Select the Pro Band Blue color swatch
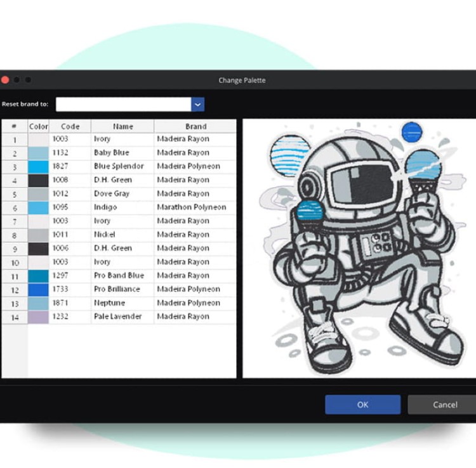This screenshot has height=468, width=476. tap(38, 276)
